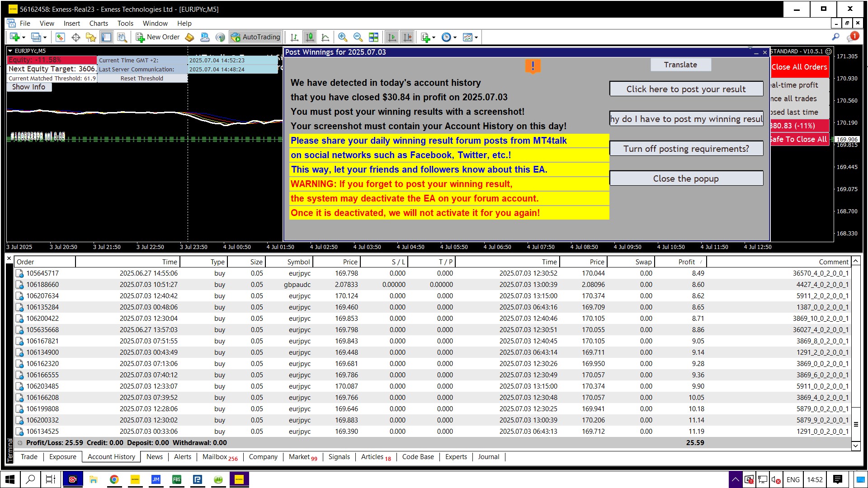The width and height of the screenshot is (868, 488).
Task: Open the Charts menu
Action: [99, 23]
